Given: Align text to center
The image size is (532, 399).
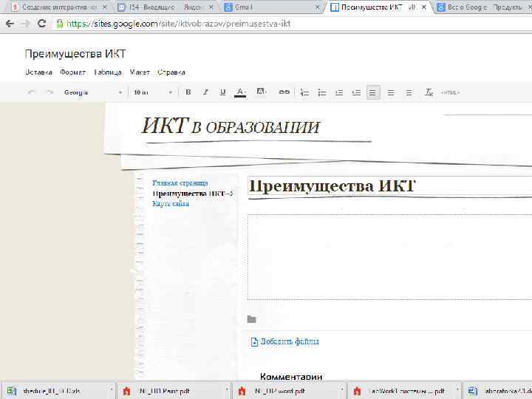Looking at the screenshot, I should (x=390, y=92).
